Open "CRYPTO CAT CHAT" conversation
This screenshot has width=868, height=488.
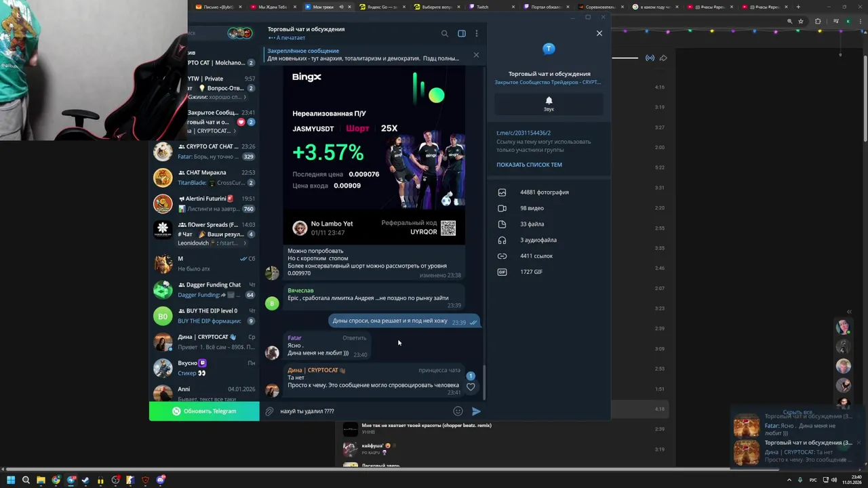204,151
